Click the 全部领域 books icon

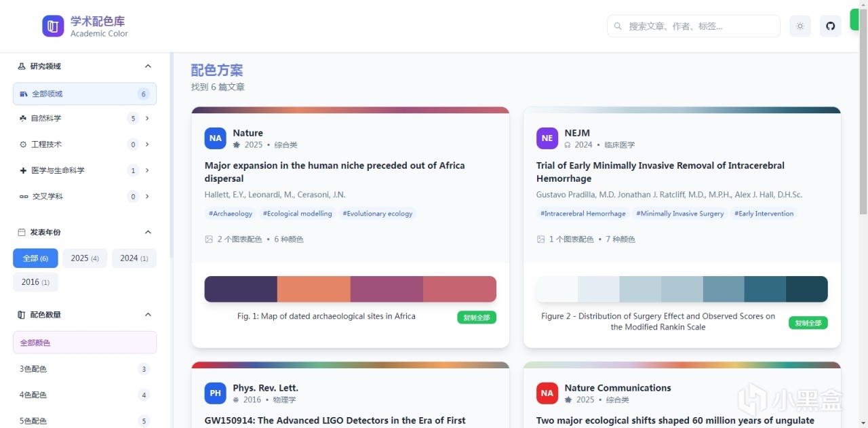pyautogui.click(x=24, y=94)
